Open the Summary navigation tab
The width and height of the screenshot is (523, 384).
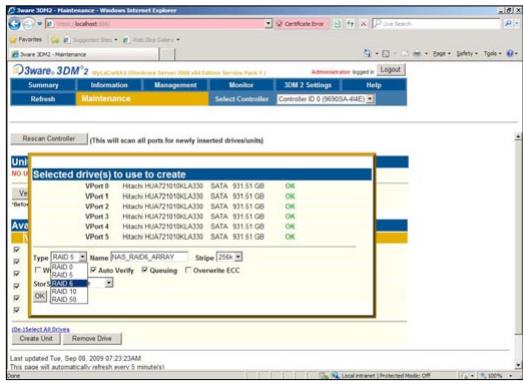(x=43, y=85)
